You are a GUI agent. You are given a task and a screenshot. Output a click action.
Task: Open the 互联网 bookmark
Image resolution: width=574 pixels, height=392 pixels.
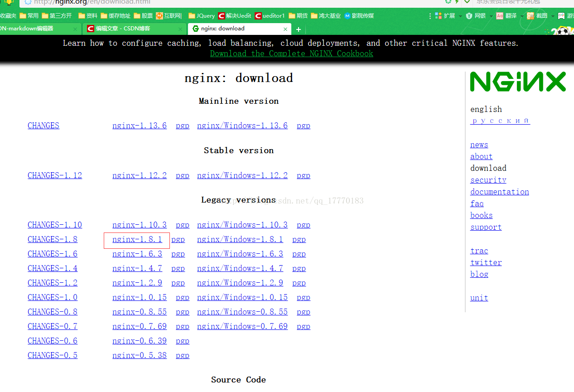[x=169, y=16]
